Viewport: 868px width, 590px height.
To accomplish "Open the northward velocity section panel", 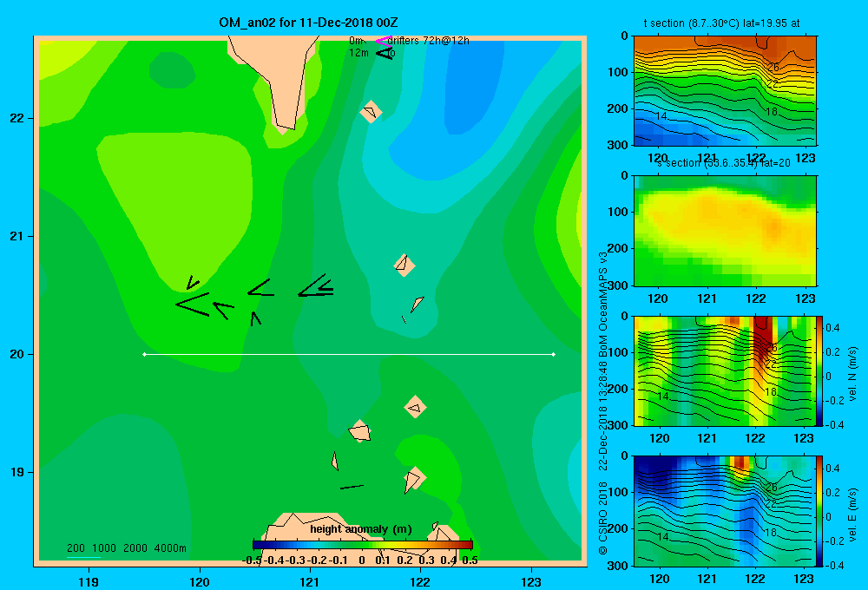I will point(725,370).
